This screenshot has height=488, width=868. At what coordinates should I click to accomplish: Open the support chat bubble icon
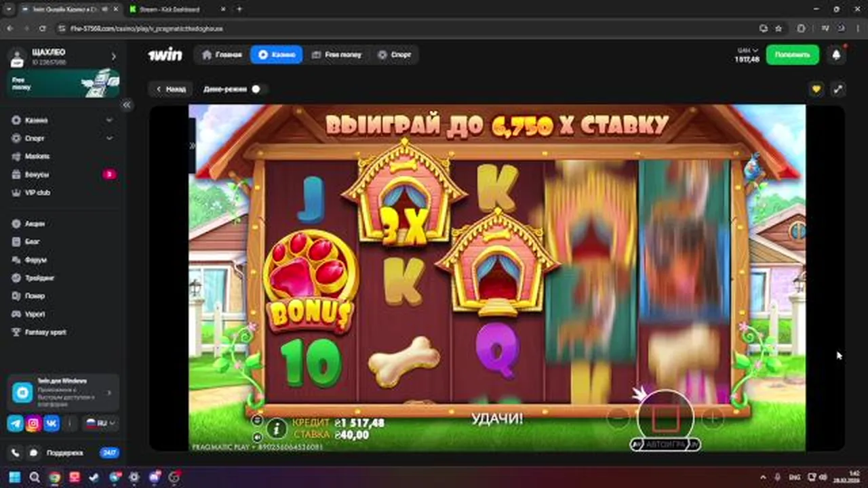33,453
